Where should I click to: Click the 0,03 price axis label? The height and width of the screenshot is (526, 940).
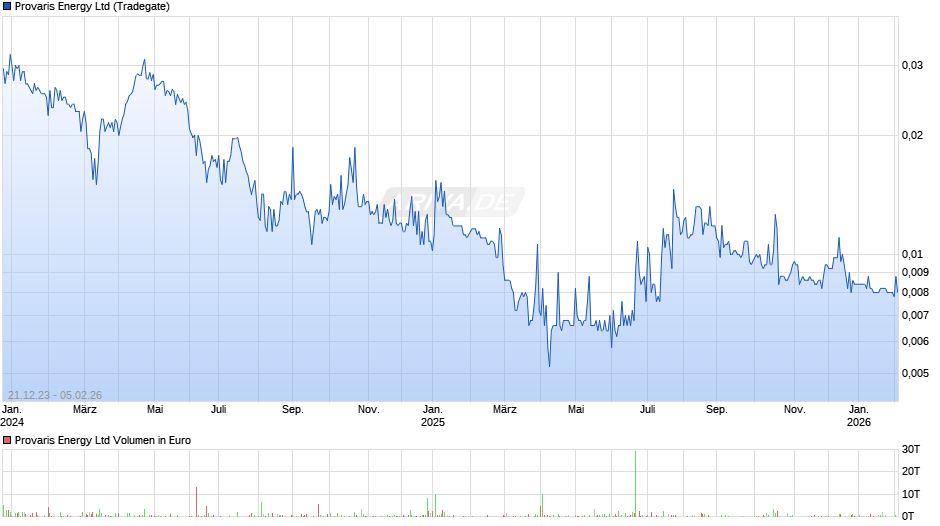(912, 65)
